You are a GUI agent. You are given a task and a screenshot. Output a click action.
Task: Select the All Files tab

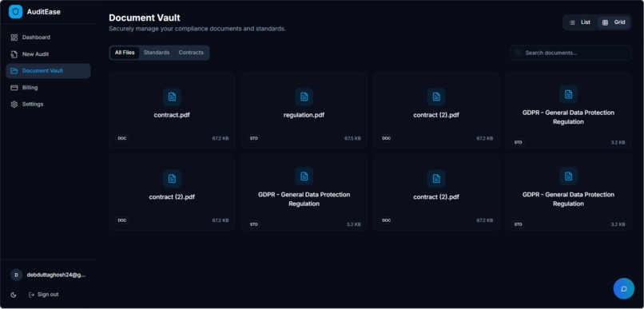click(x=125, y=53)
